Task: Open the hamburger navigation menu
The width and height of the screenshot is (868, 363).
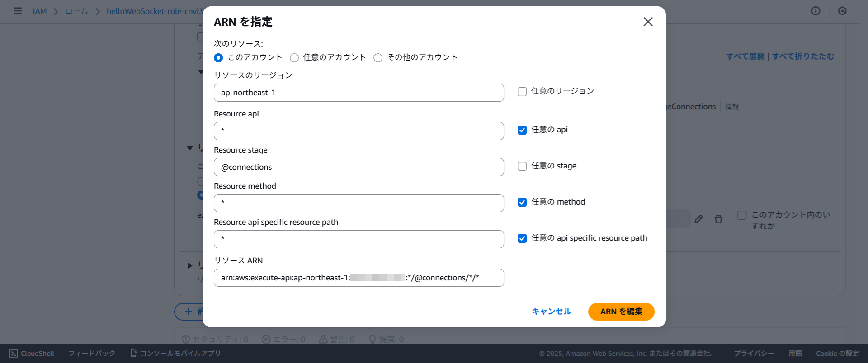Action: pos(18,11)
